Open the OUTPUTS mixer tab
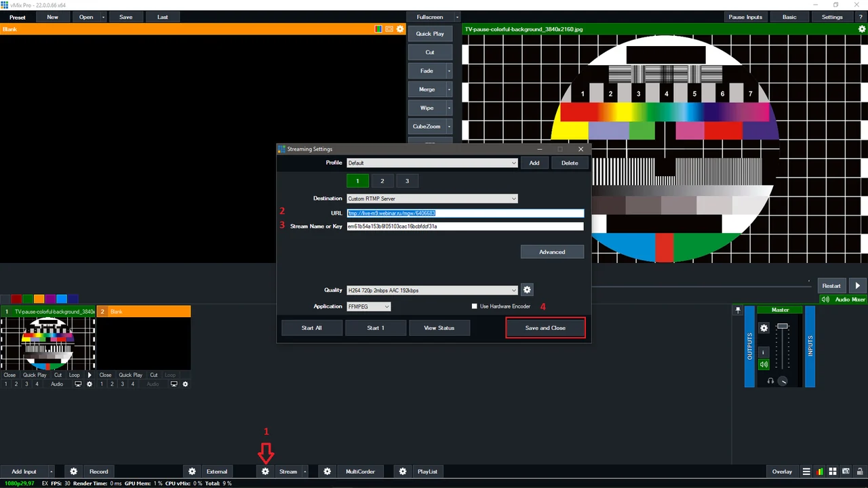This screenshot has width=868, height=488. click(x=750, y=346)
